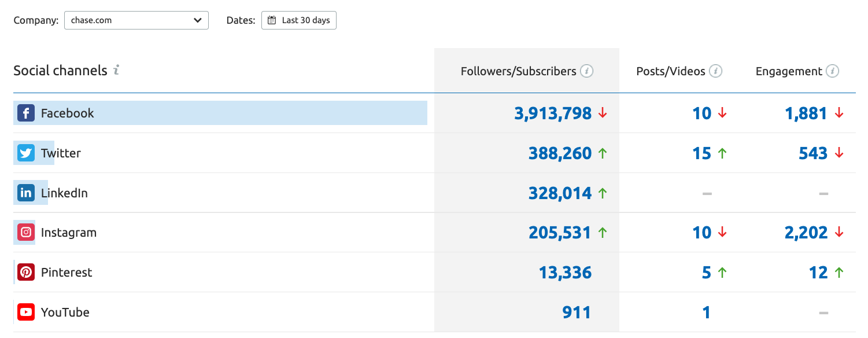Select the LinkedIn channel name

pos(64,193)
